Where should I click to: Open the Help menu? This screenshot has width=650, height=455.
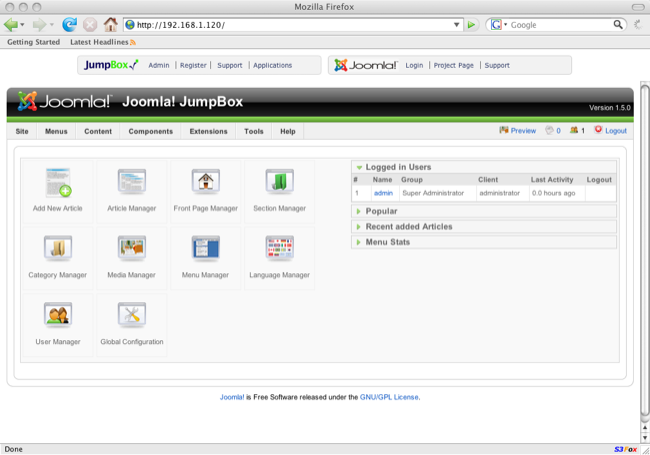[288, 131]
